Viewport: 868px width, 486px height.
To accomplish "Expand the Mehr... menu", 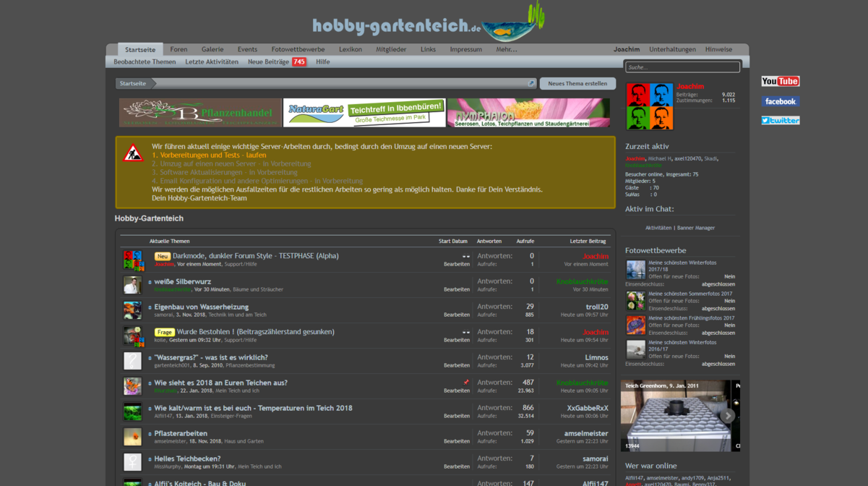I will pos(506,49).
